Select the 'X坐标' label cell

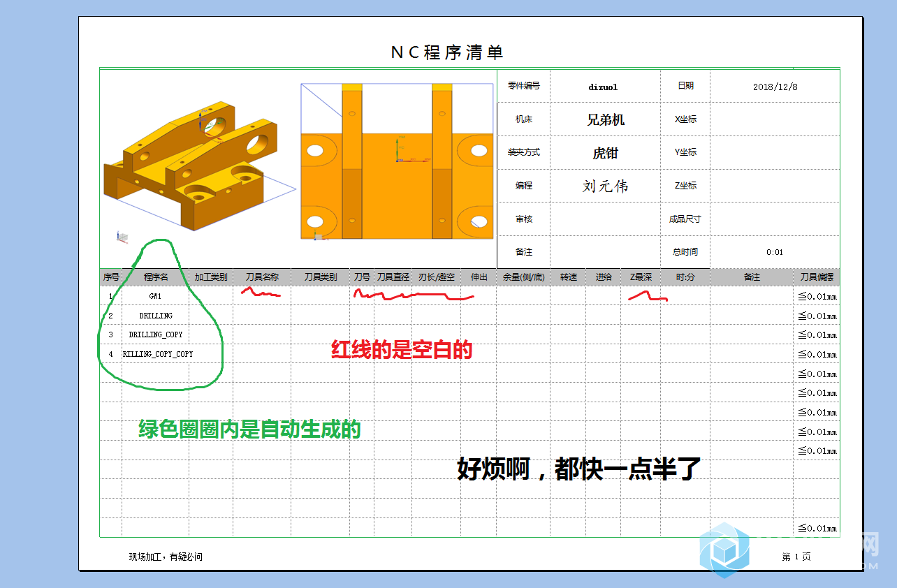(685, 119)
